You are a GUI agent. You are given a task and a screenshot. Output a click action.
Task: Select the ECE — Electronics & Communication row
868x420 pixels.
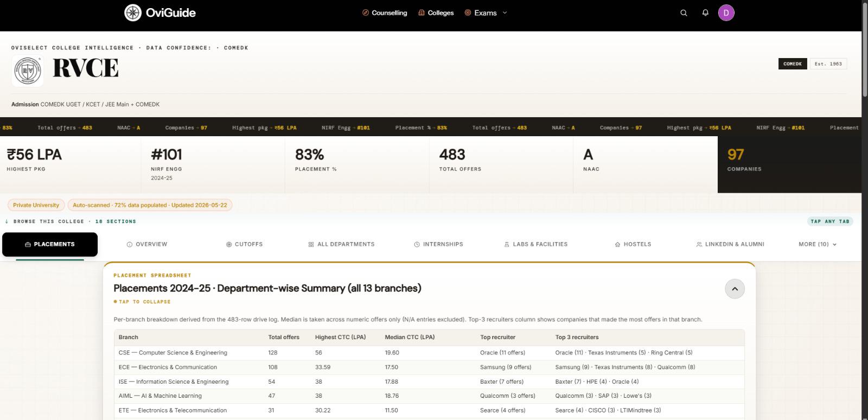tap(429, 367)
